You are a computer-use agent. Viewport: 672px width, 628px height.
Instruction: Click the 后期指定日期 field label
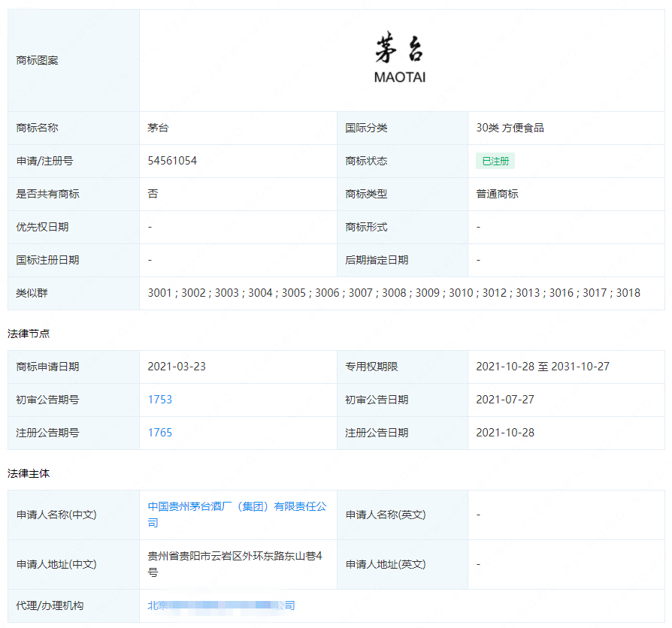tap(377, 260)
